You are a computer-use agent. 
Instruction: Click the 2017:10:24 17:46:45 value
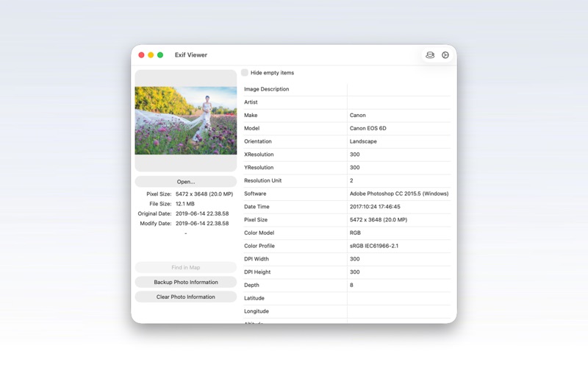point(375,207)
